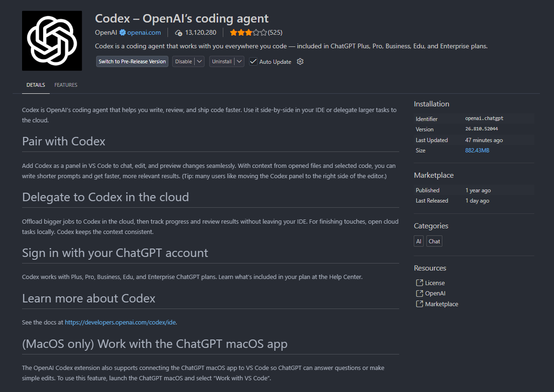Click the 'Learn more about Codex' heading

pos(88,298)
